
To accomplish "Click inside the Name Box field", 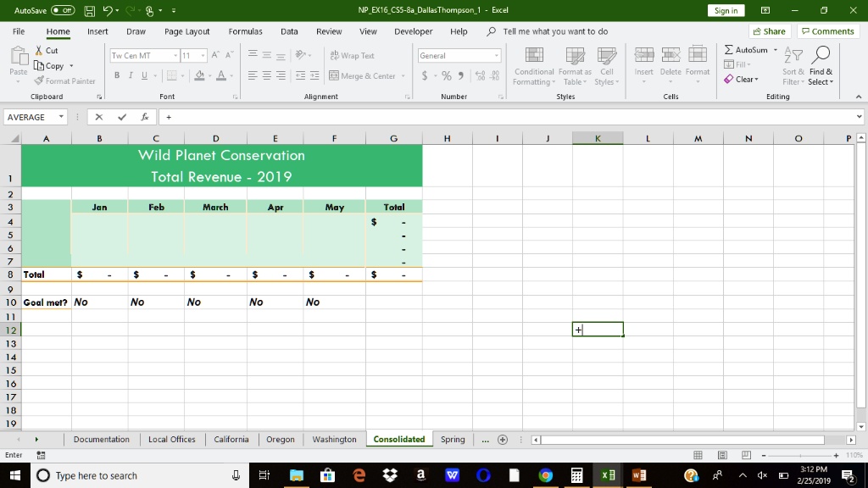I will (30, 117).
